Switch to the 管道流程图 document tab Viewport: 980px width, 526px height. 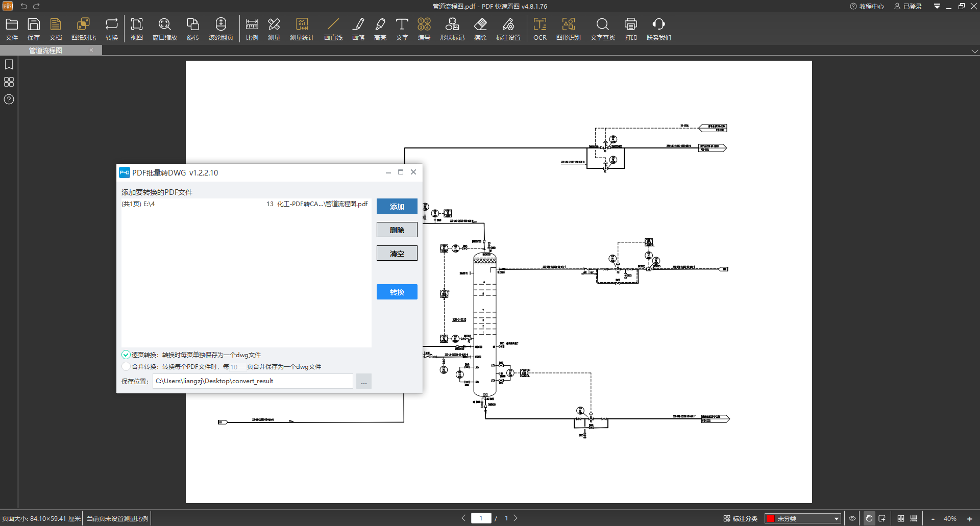(x=46, y=50)
